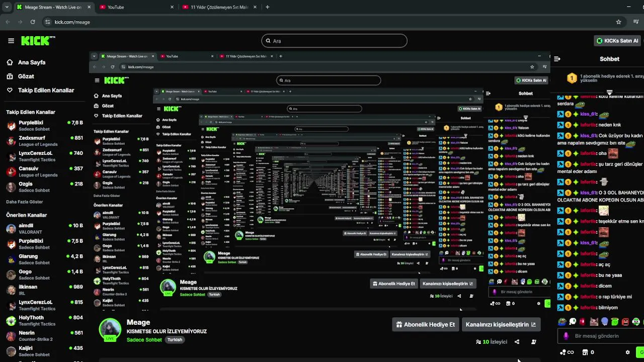Open the large Kanalınızı kişiselleştirin button
The width and height of the screenshot is (644, 362).
(x=501, y=324)
